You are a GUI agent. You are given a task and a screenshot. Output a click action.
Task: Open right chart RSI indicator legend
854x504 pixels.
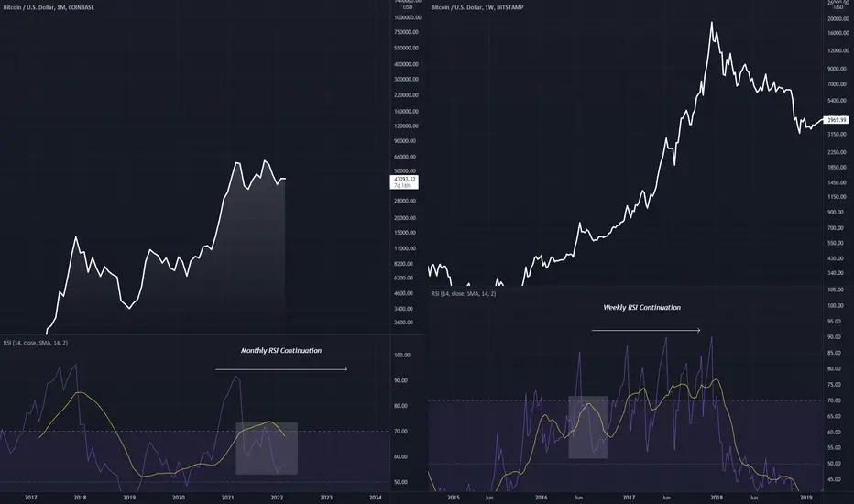point(464,293)
